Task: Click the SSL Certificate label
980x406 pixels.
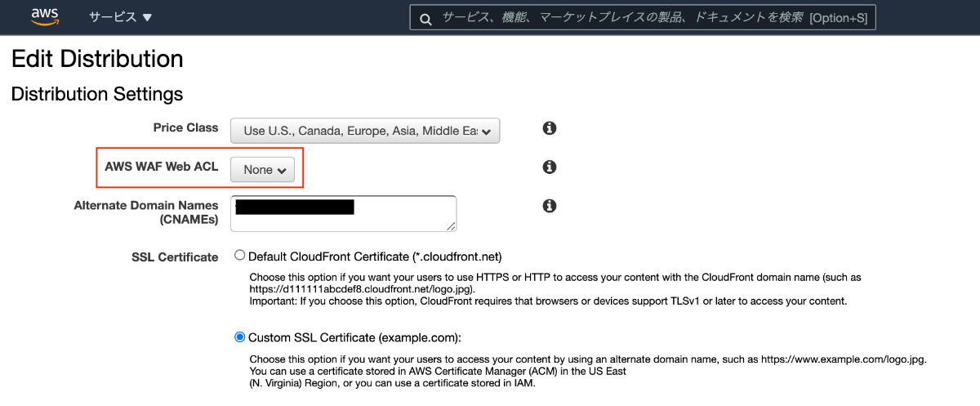Action: [x=175, y=257]
